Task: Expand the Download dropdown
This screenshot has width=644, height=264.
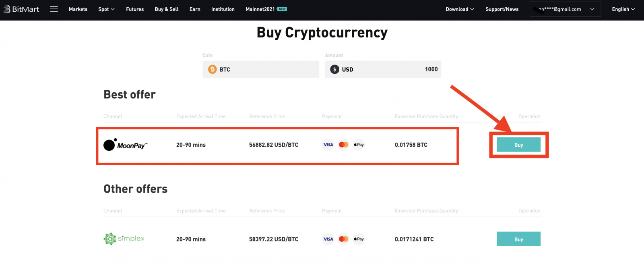Action: point(459,9)
